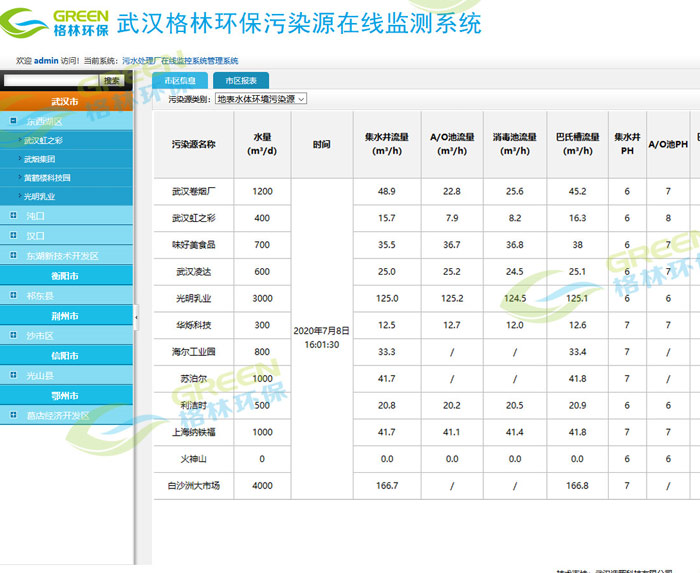700x573 pixels.
Task: Select the 火神山 row name
Action: tap(194, 459)
